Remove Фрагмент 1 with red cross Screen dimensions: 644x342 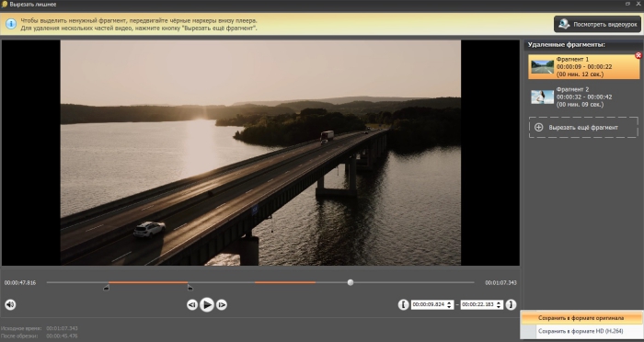pos(638,55)
